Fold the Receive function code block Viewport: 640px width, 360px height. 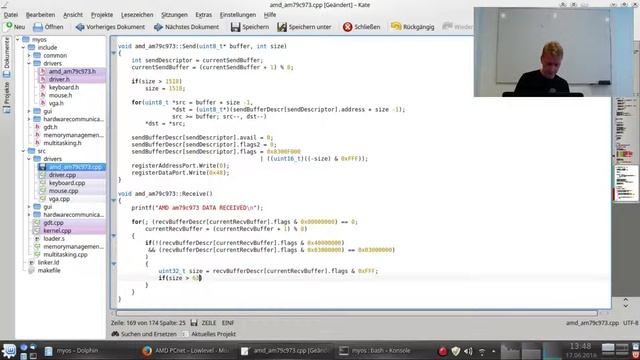(x=114, y=200)
